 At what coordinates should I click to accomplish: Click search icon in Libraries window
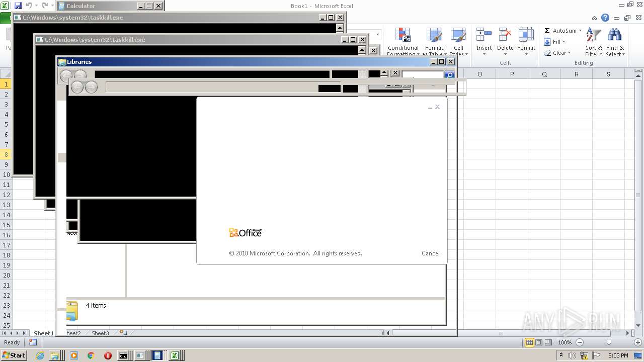tap(449, 75)
